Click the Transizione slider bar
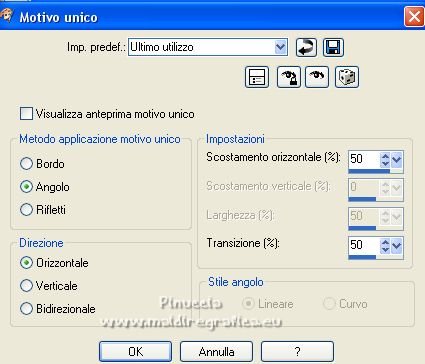The width and height of the screenshot is (425, 364). pos(376,257)
